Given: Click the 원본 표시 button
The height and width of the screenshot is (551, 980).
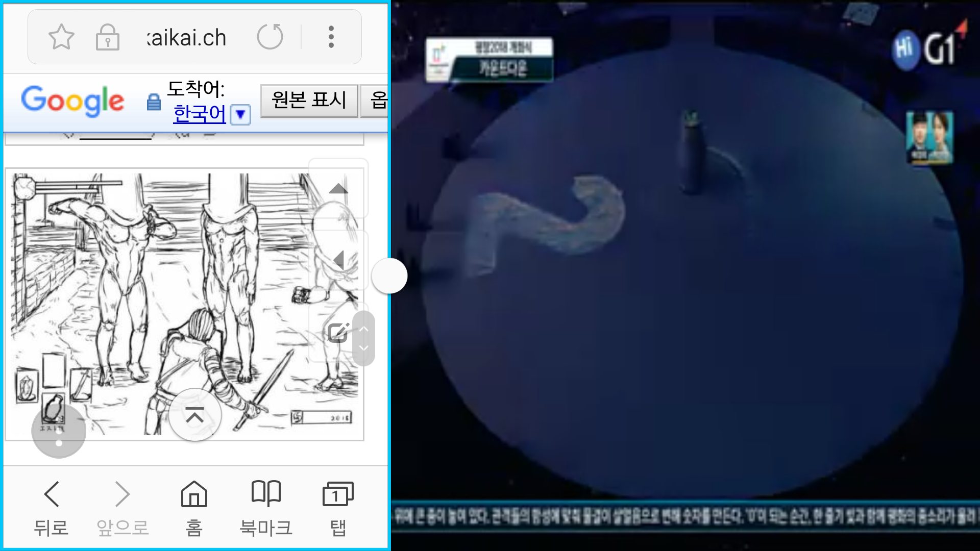Looking at the screenshot, I should [309, 100].
